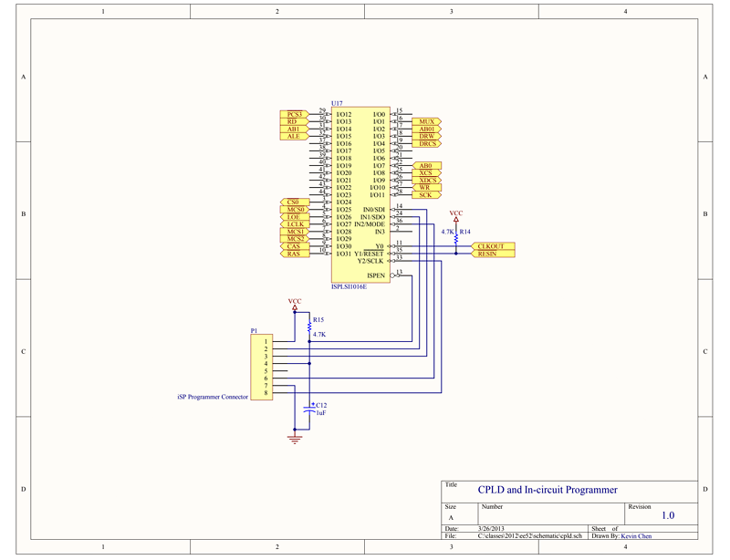Click the IN0/SDI pin label
The height and width of the screenshot is (560, 730).
[x=374, y=210]
